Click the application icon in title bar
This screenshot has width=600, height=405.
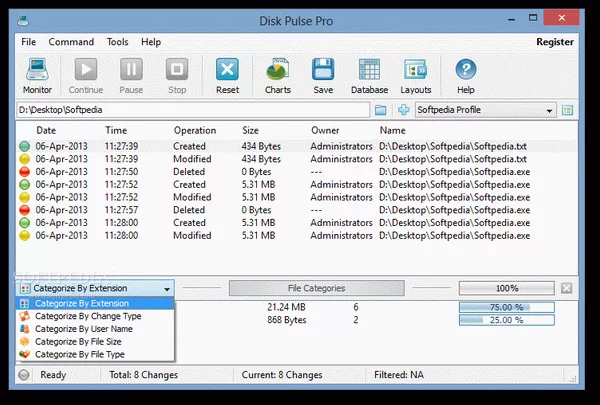[x=23, y=20]
